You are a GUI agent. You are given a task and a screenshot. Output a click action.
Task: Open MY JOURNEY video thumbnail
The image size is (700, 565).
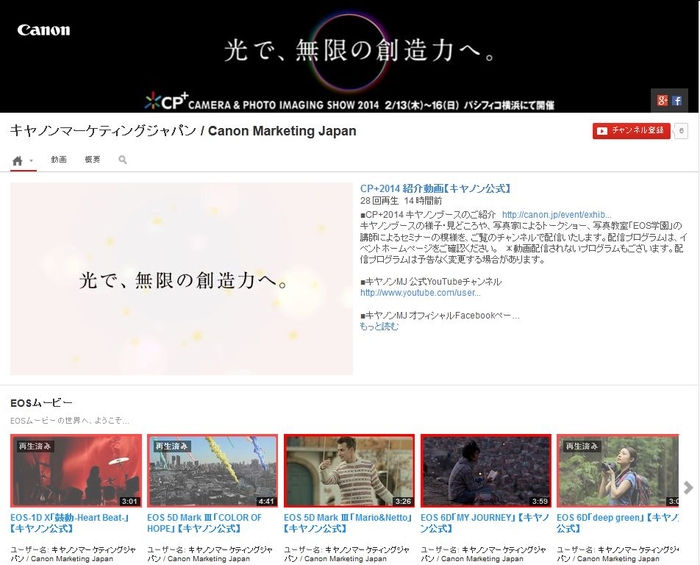tap(486, 471)
